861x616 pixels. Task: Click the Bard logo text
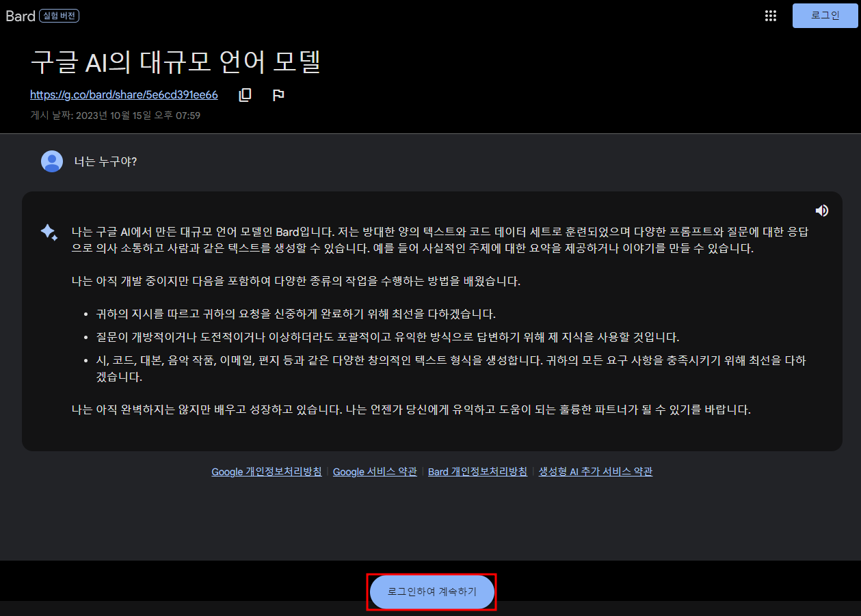coord(21,16)
